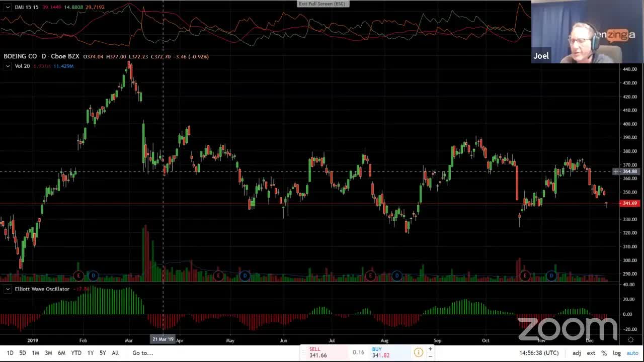This screenshot has height=362, width=644.
Task: Open the May dividend D marker
Action: (245, 276)
